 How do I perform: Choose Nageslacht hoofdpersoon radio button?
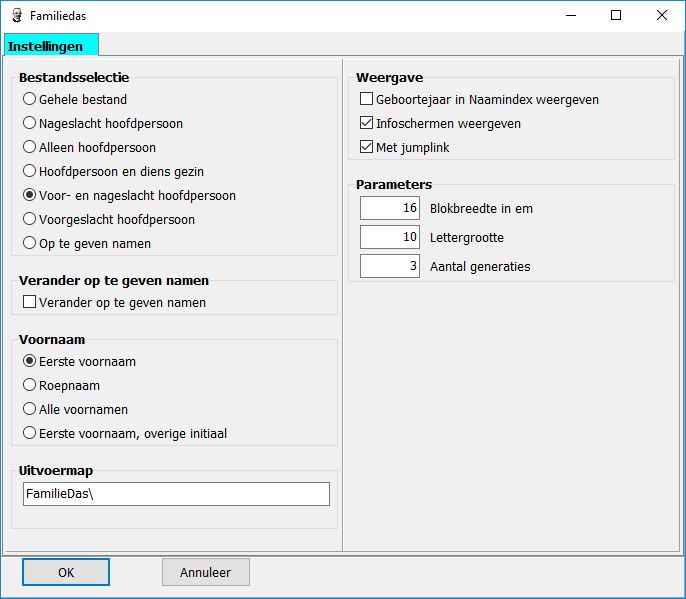point(30,124)
